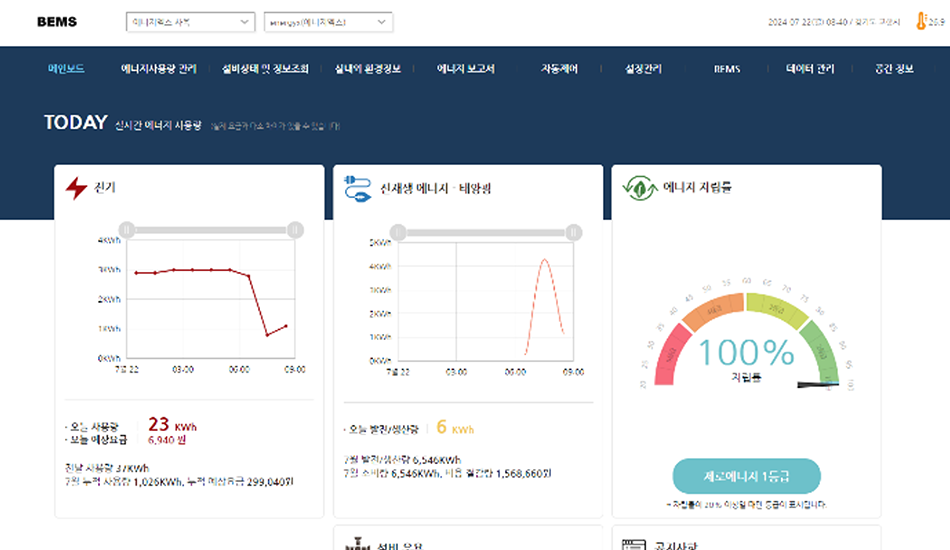This screenshot has height=550, width=950.
Task: Open the 에너지사용량 관리 menu
Action: coord(158,69)
